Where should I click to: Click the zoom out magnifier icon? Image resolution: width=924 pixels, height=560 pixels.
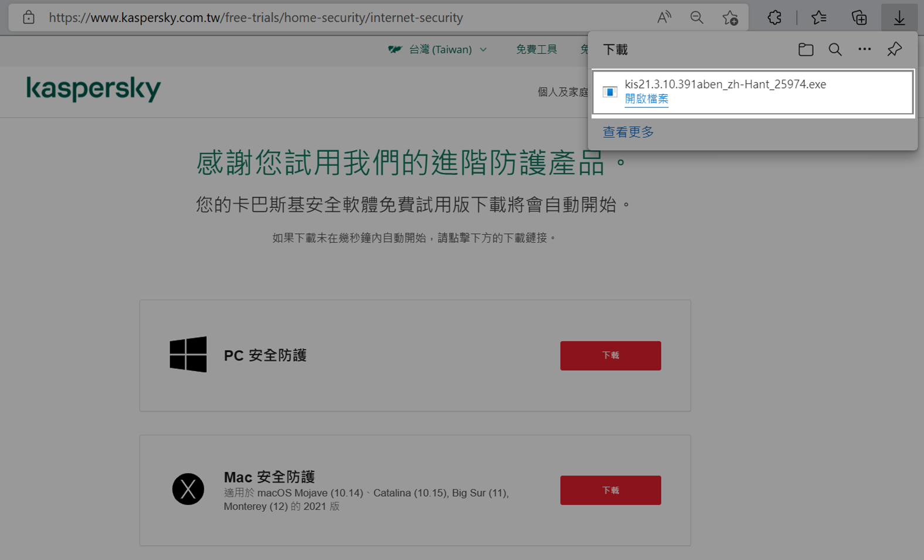click(x=697, y=18)
